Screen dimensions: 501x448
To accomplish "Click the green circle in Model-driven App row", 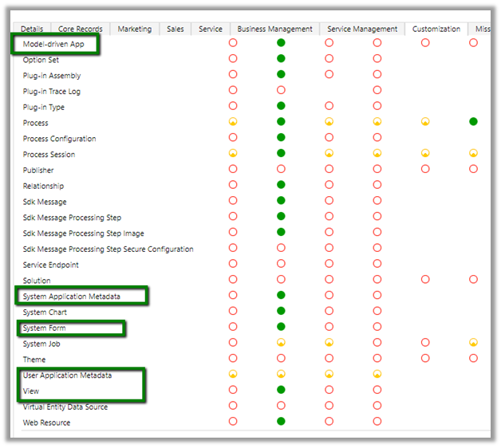I will coord(281,43).
